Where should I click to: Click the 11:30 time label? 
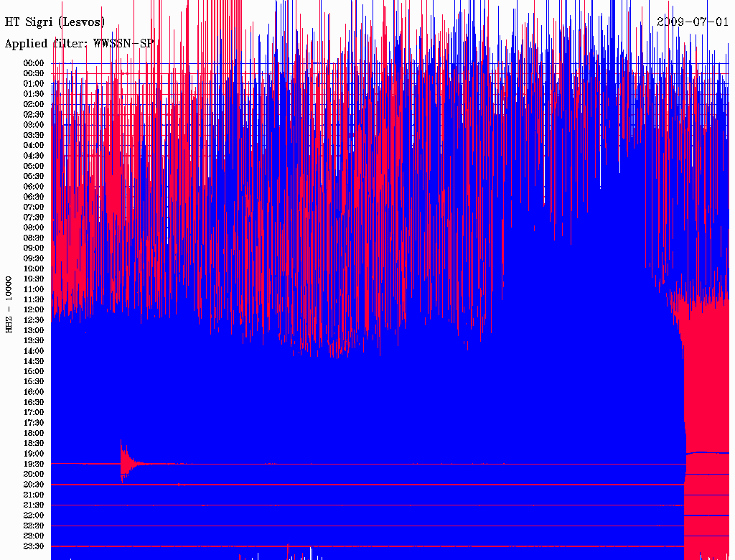point(34,299)
